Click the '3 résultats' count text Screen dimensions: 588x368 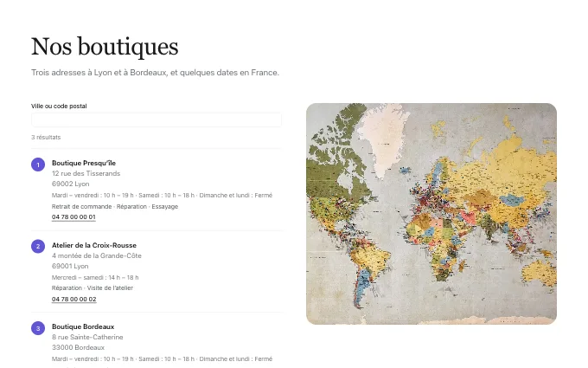(46, 138)
